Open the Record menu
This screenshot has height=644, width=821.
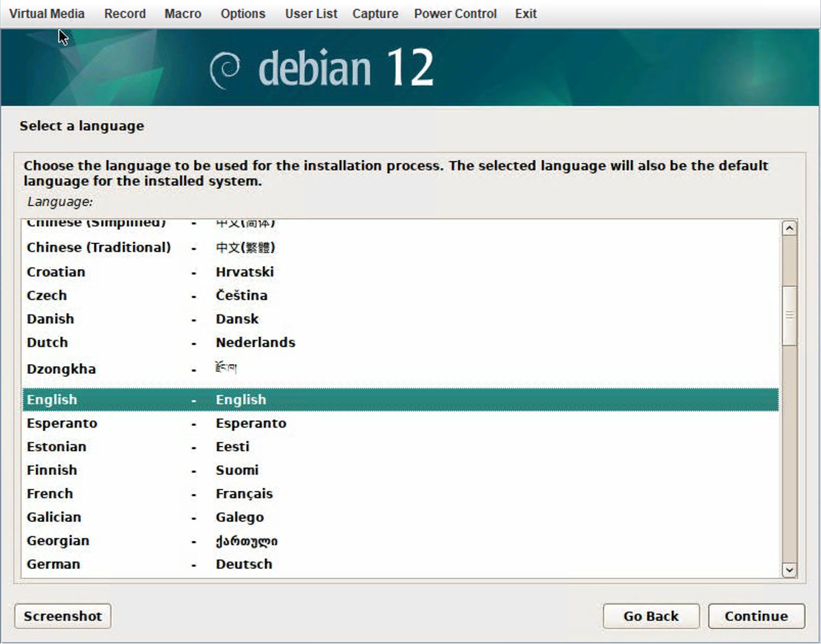[125, 14]
